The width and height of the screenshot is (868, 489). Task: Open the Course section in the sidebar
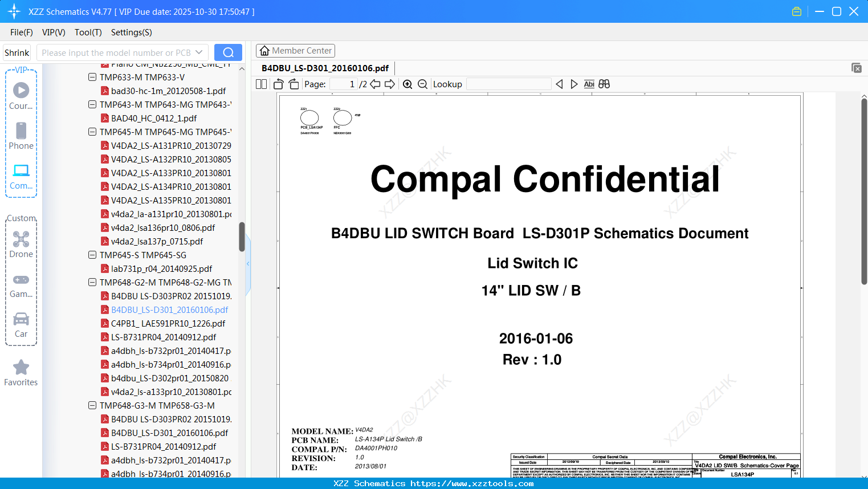[x=21, y=96]
